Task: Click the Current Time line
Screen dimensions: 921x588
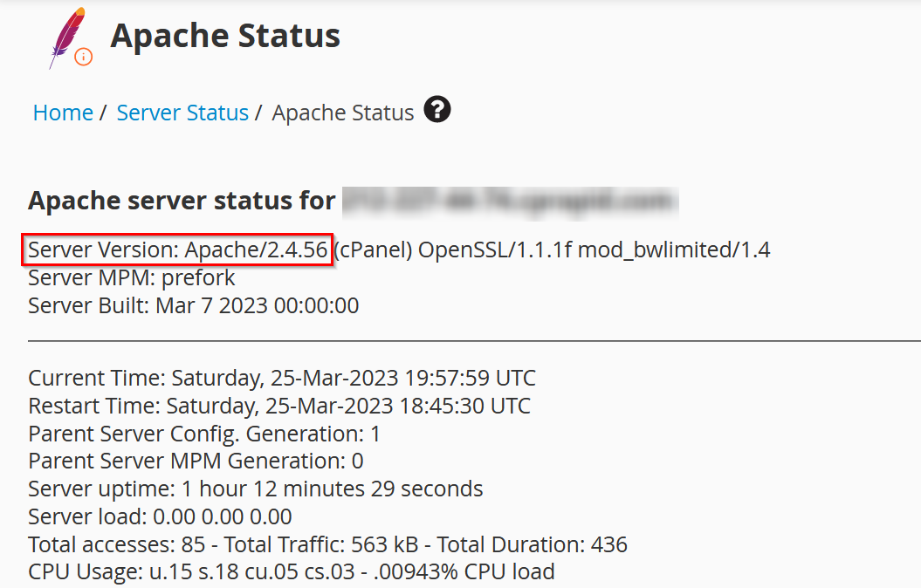Action: [x=282, y=379]
